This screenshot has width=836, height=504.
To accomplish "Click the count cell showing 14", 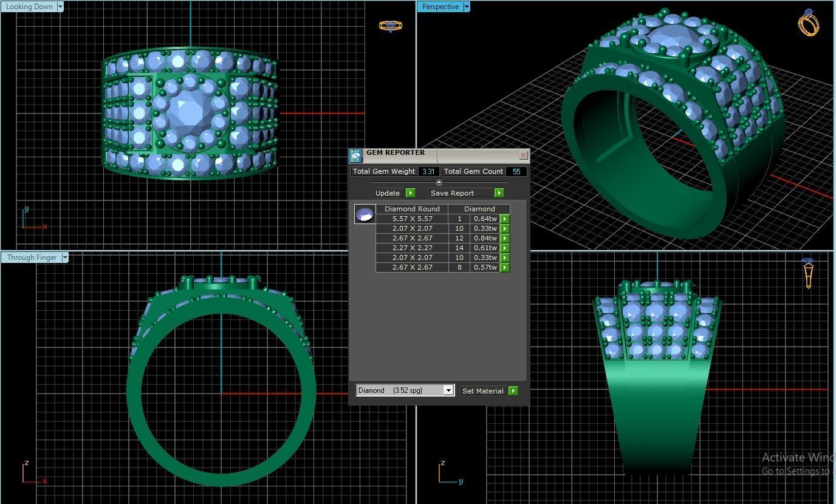I will coord(459,248).
